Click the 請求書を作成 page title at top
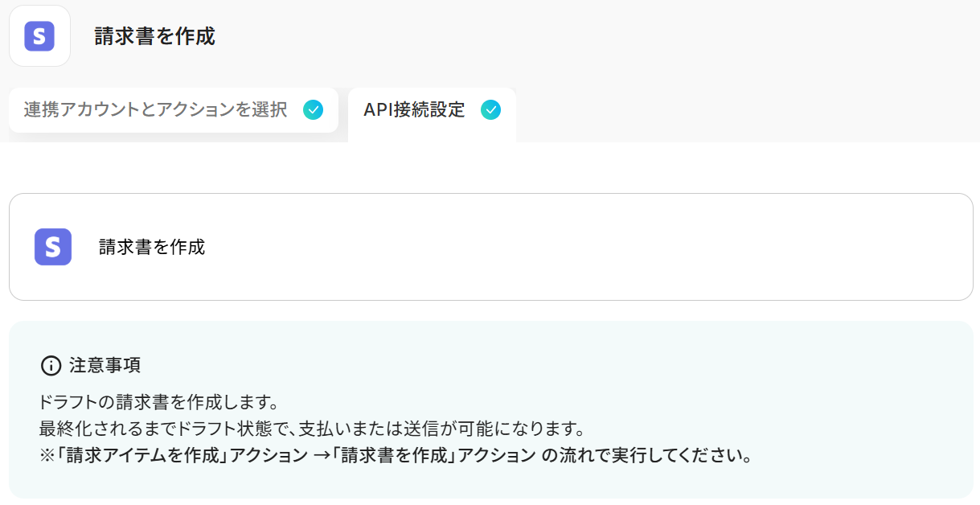980x505 pixels. pyautogui.click(x=154, y=36)
